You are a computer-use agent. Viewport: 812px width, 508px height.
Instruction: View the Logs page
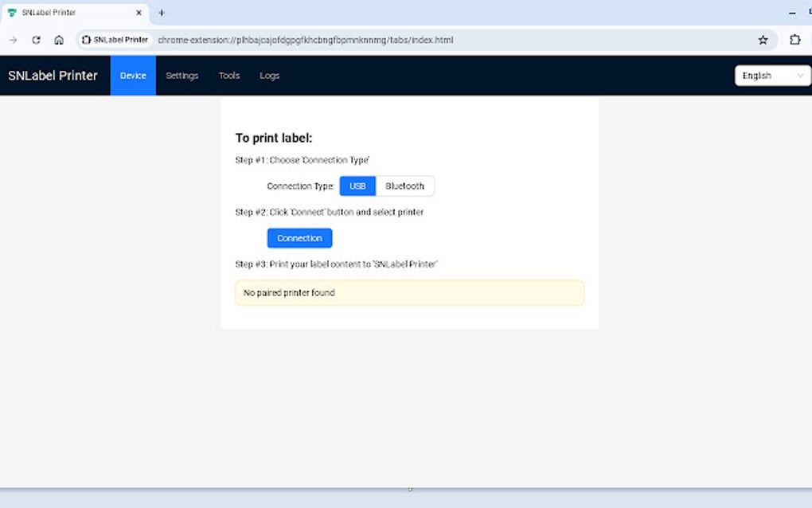point(269,75)
